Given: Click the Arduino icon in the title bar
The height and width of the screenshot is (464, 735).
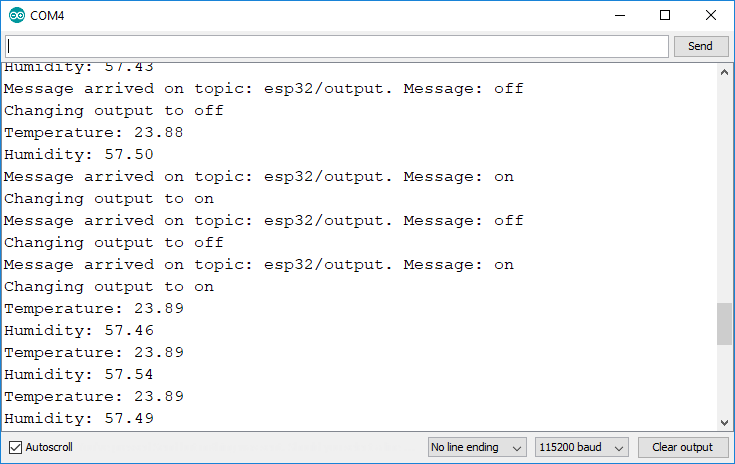Looking at the screenshot, I should pos(14,15).
